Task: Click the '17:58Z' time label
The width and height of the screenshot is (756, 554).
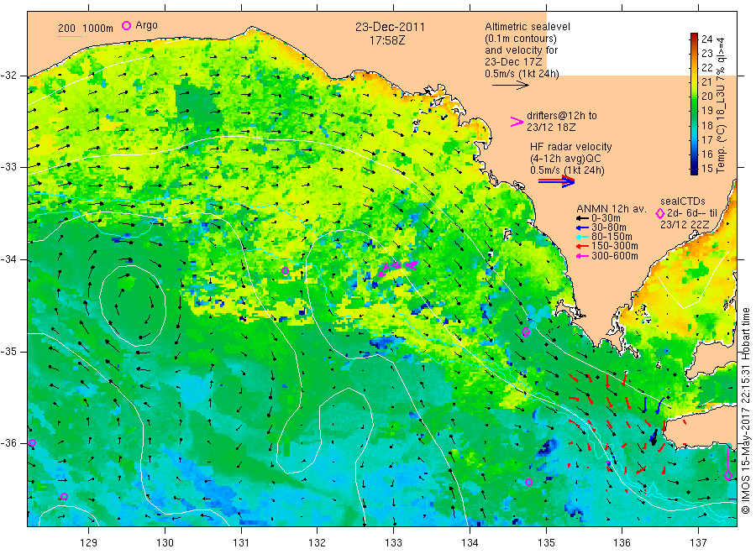Action: pos(387,41)
